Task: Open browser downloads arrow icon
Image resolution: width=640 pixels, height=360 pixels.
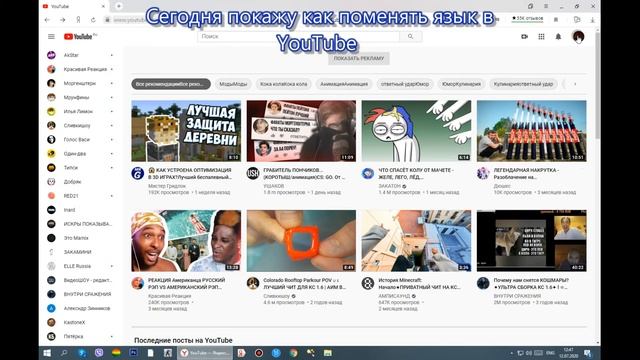Action: pos(592,20)
